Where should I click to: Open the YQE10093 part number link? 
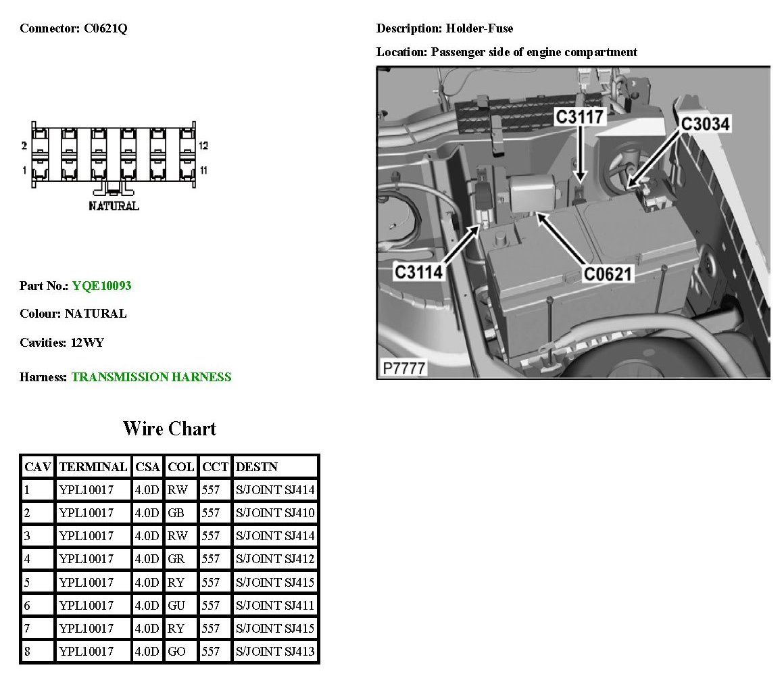click(x=101, y=286)
